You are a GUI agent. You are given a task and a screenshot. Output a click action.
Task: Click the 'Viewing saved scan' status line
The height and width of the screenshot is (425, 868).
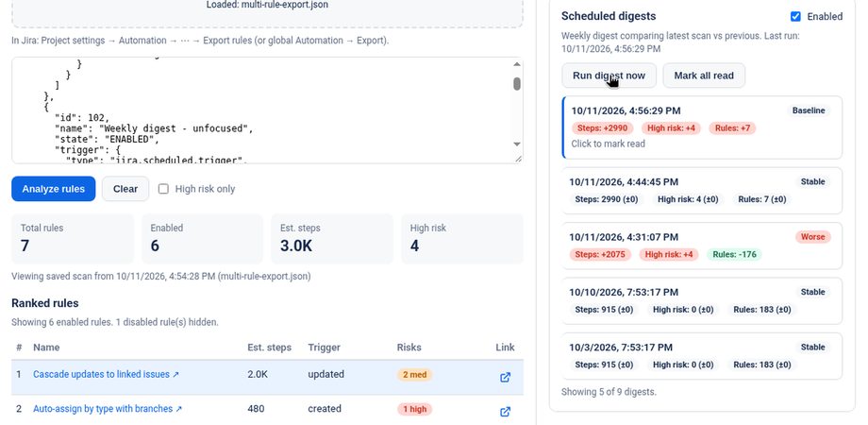[161, 277]
